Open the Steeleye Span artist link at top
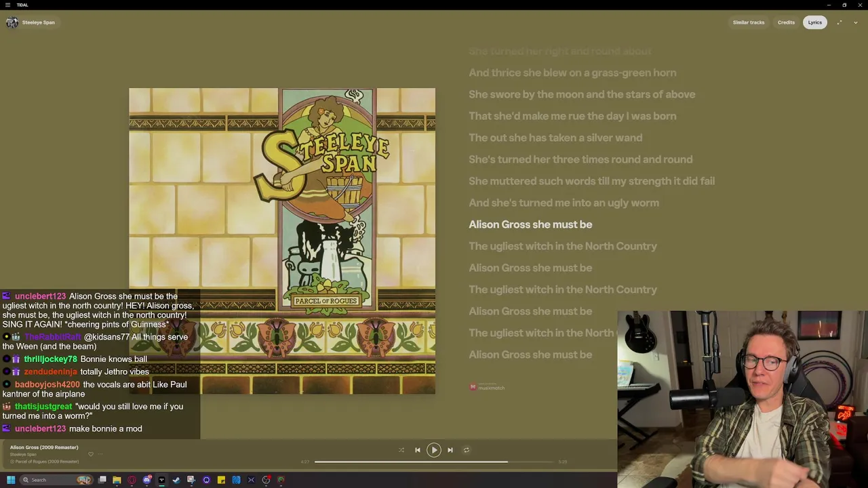The height and width of the screenshot is (488, 868). [x=38, y=22]
